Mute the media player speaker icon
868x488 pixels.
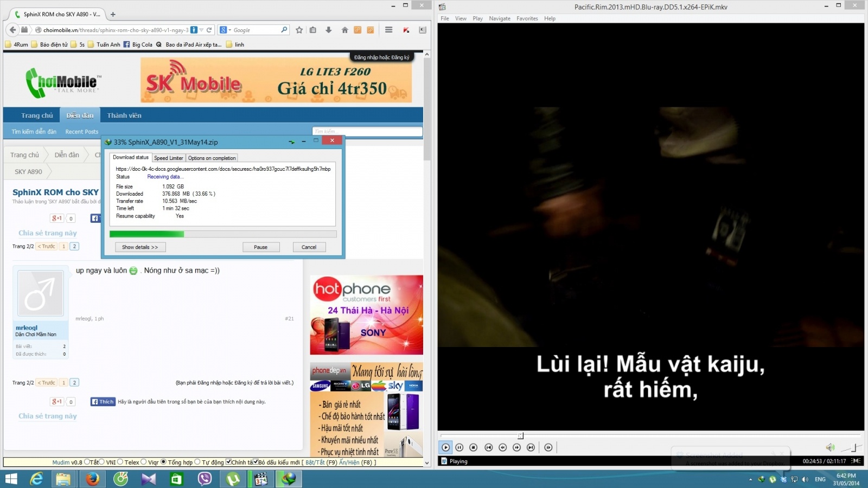pos(830,447)
